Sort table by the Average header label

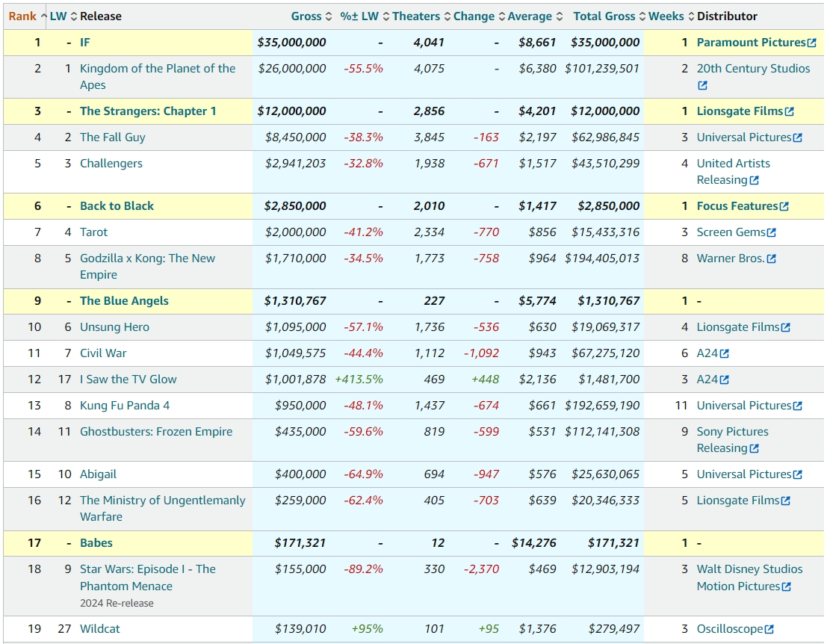530,16
